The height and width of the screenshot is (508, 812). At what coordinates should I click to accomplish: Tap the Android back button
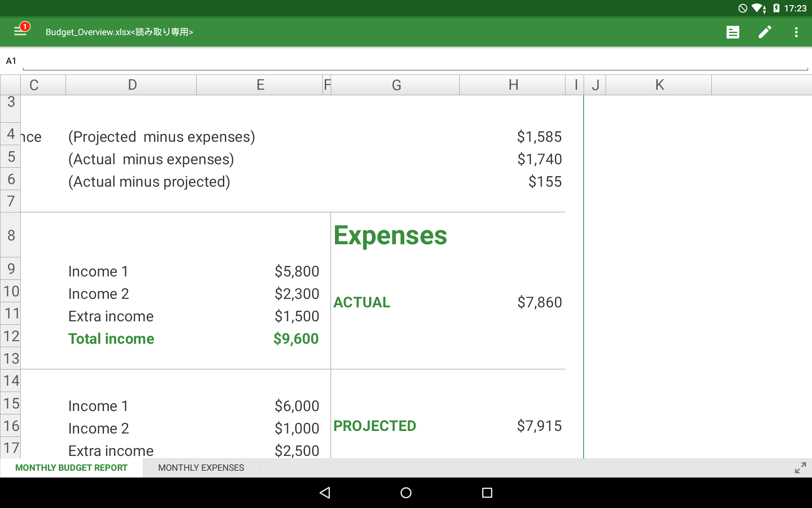click(x=325, y=492)
